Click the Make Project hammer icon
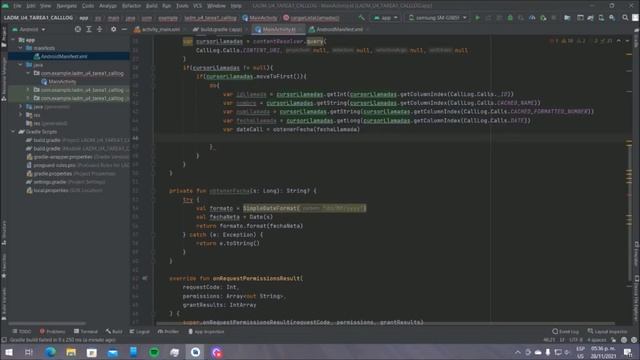This screenshot has width=640, height=360. (361, 18)
